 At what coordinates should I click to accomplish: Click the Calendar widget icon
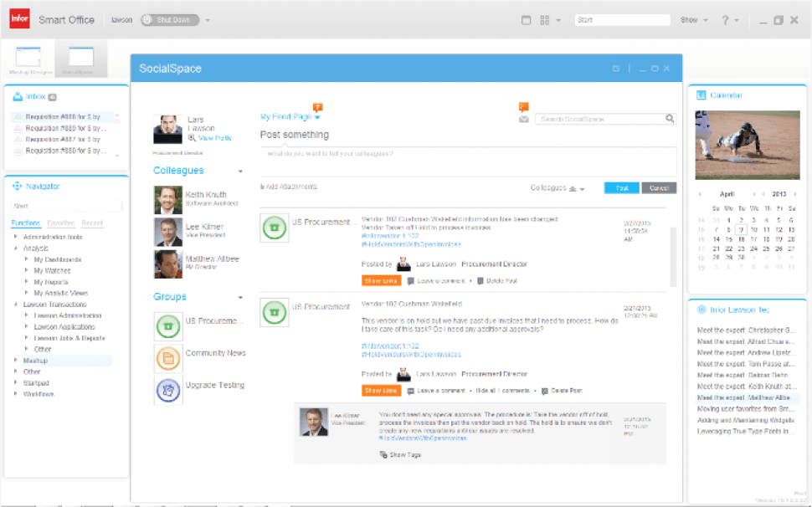[x=702, y=95]
